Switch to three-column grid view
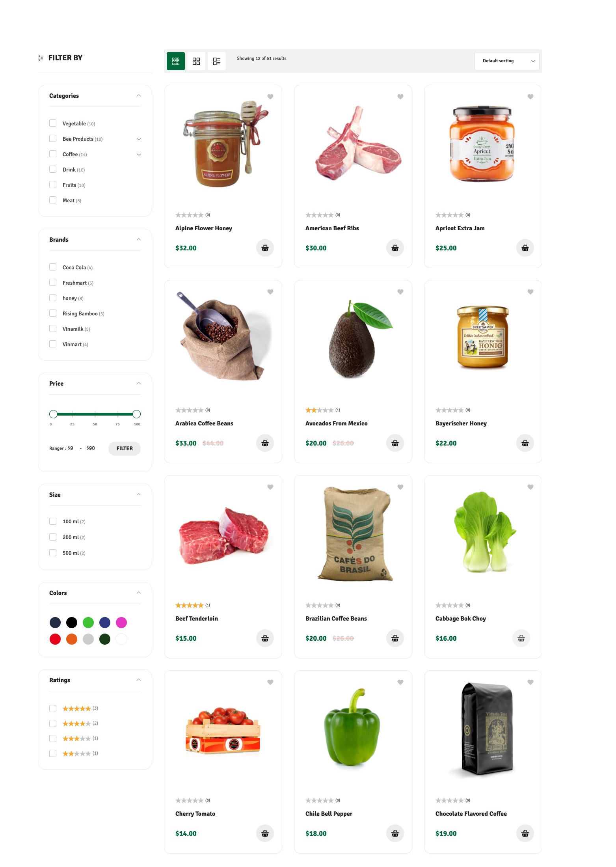The width and height of the screenshot is (616, 867). pos(176,61)
